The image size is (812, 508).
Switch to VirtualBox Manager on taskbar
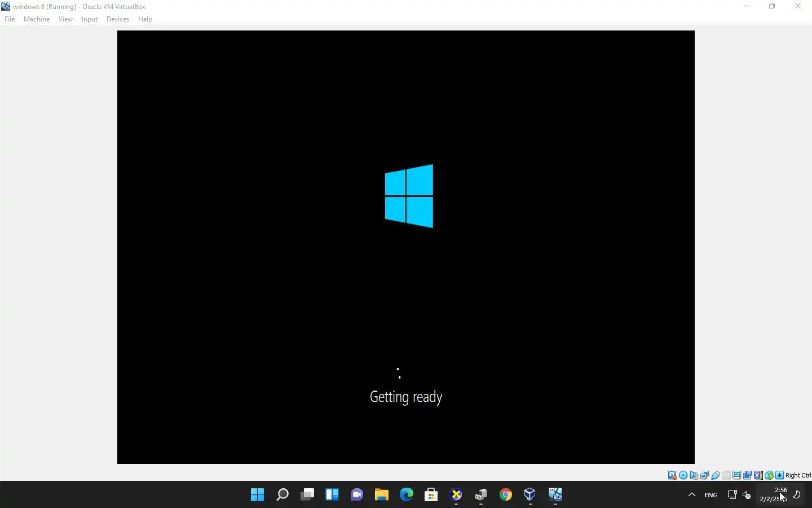coord(530,495)
